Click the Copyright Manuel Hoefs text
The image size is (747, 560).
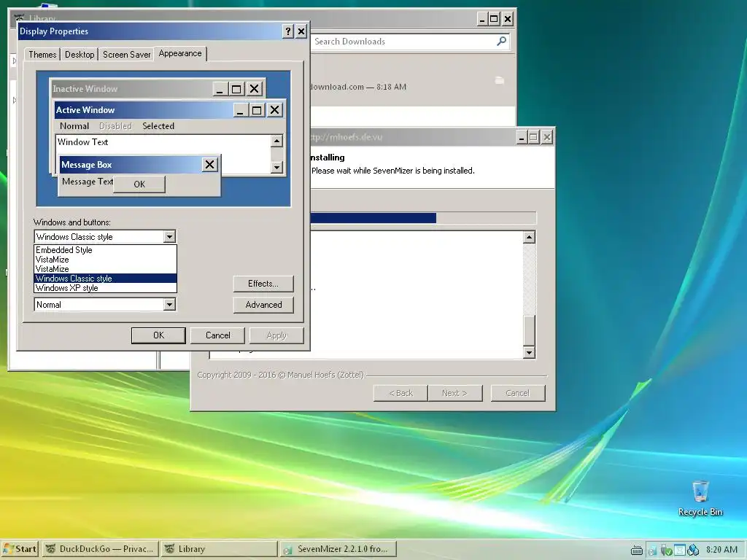(280, 375)
